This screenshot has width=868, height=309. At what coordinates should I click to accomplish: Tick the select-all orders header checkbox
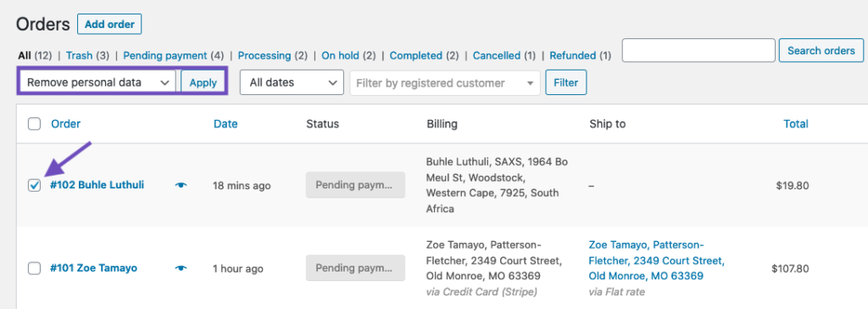tap(34, 124)
